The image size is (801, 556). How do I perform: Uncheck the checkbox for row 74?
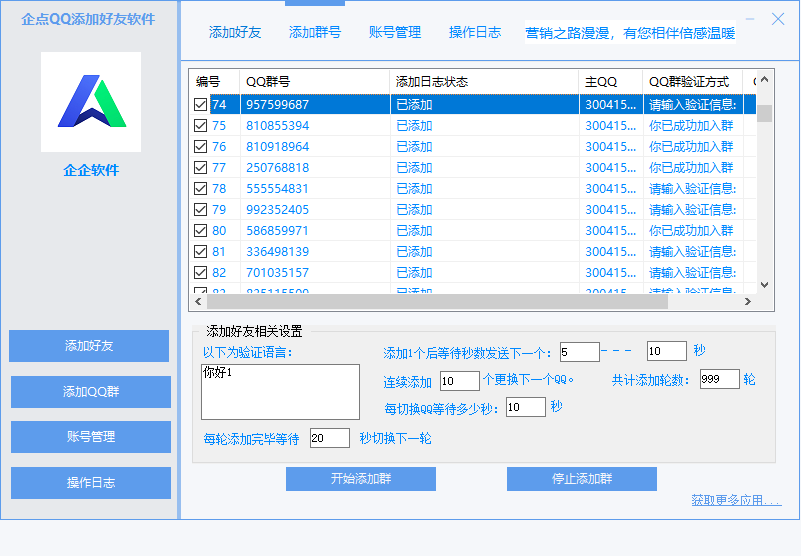click(200, 105)
